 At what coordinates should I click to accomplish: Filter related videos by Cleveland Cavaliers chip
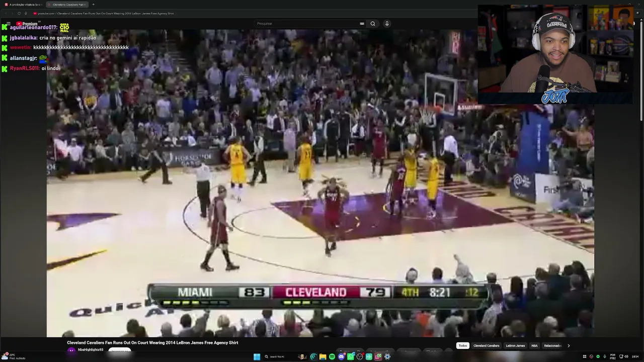pyautogui.click(x=486, y=346)
